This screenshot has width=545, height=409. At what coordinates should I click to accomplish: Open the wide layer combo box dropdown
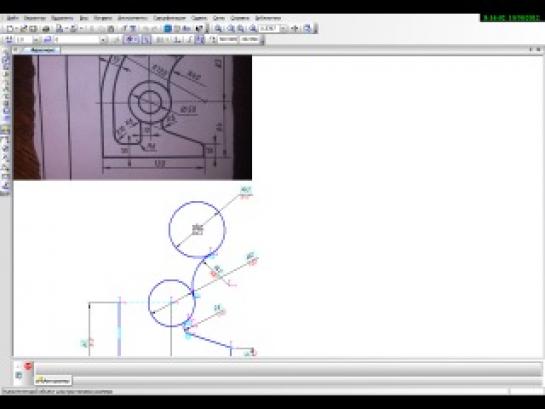tap(103, 40)
